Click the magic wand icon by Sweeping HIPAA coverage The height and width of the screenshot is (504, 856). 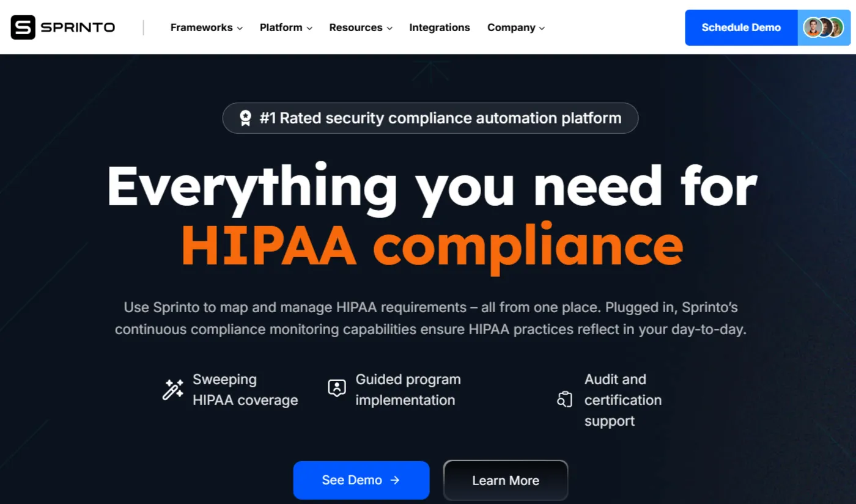(x=173, y=390)
